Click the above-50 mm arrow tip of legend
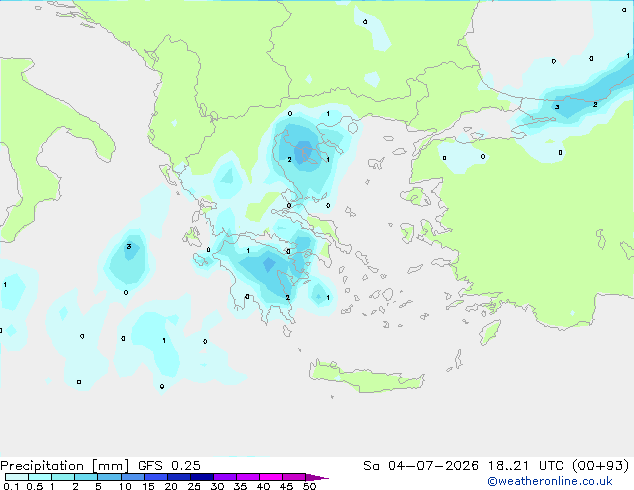The height and width of the screenshot is (490, 634). 317,477
